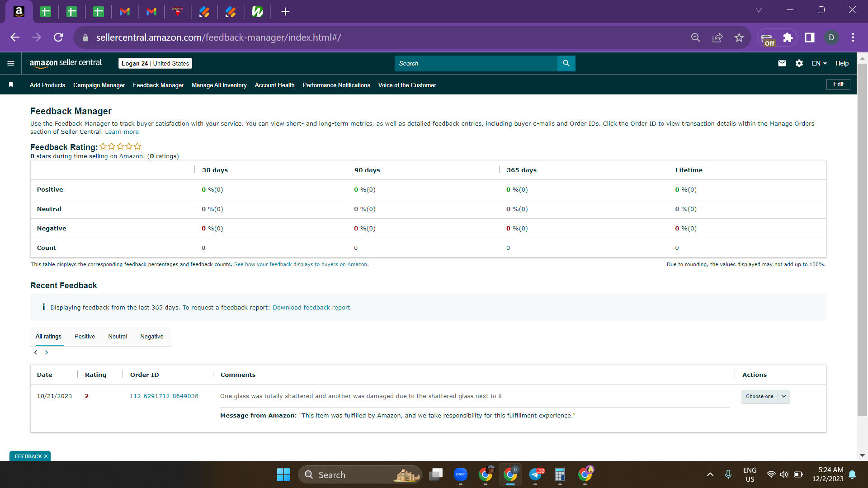Click Download feedback report link
Screen dimensions: 868x488
point(311,308)
